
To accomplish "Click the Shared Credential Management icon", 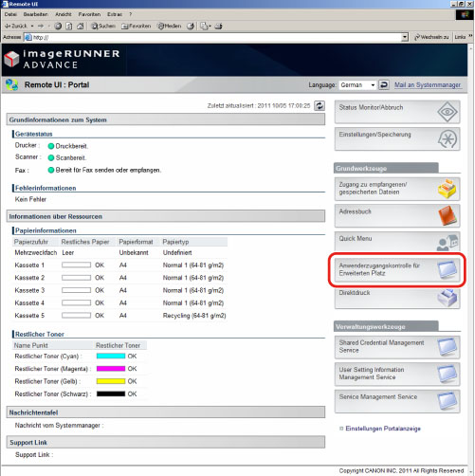I will [x=448, y=347].
